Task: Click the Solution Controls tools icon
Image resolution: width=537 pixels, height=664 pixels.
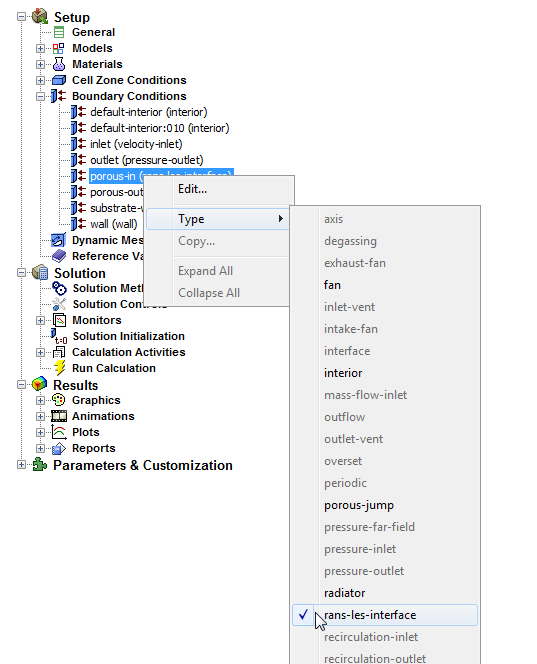Action: click(59, 304)
